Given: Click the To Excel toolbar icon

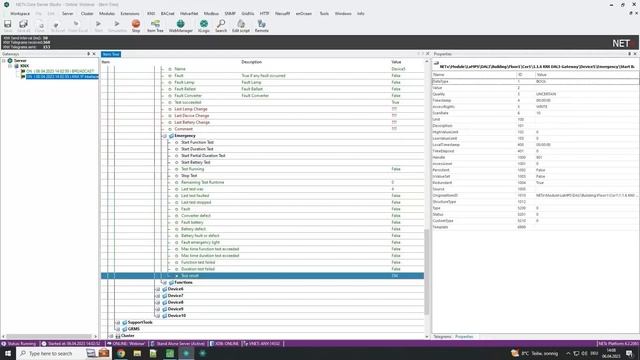Looking at the screenshot, I should (58, 25).
